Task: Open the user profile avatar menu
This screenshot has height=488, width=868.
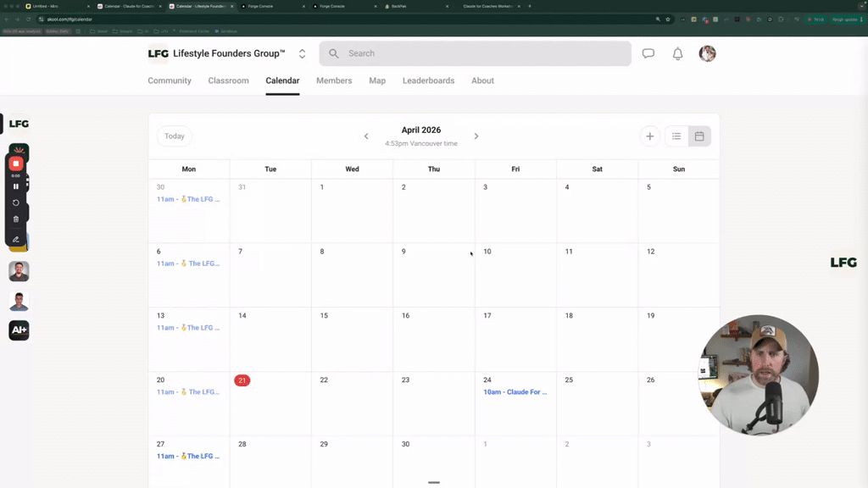Action: click(x=707, y=53)
